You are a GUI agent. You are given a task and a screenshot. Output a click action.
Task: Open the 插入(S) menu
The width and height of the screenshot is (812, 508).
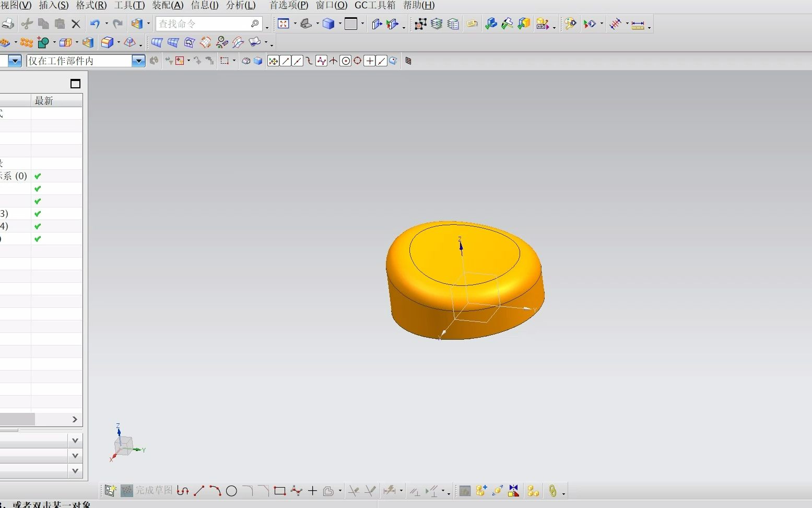point(54,5)
